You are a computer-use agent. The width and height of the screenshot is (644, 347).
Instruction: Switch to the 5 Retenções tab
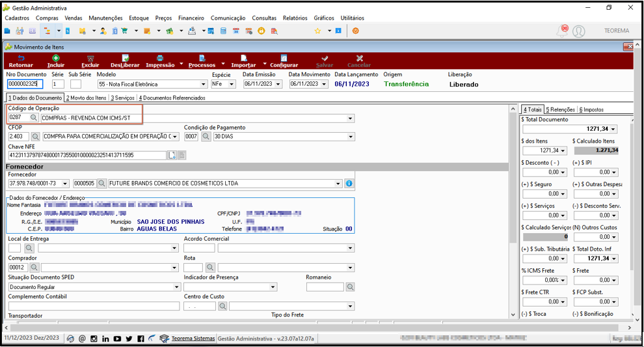point(561,110)
